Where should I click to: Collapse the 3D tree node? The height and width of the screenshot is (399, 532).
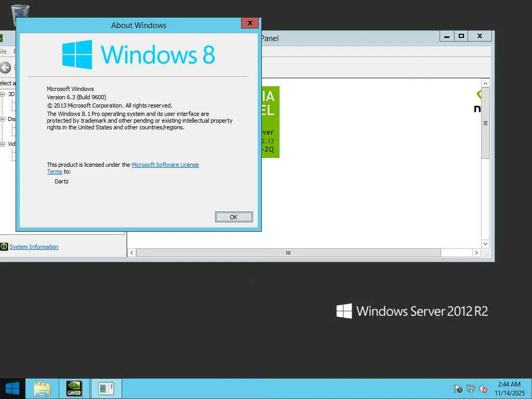coord(3,94)
